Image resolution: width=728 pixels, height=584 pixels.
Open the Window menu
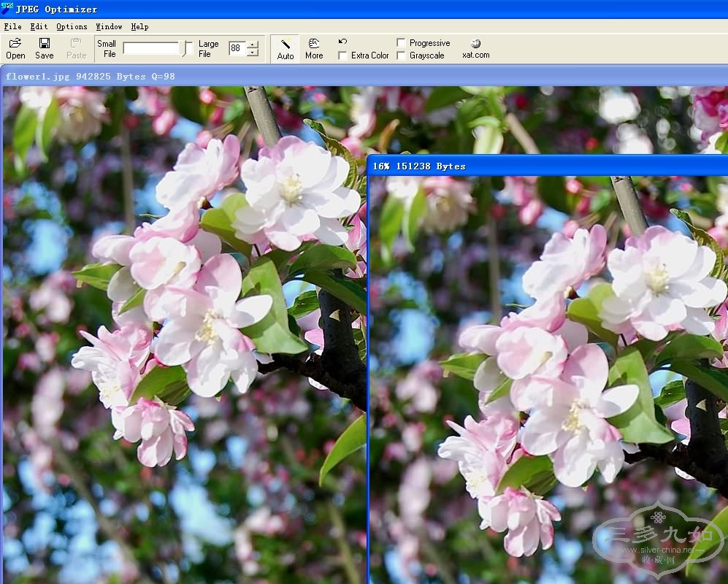pyautogui.click(x=109, y=26)
